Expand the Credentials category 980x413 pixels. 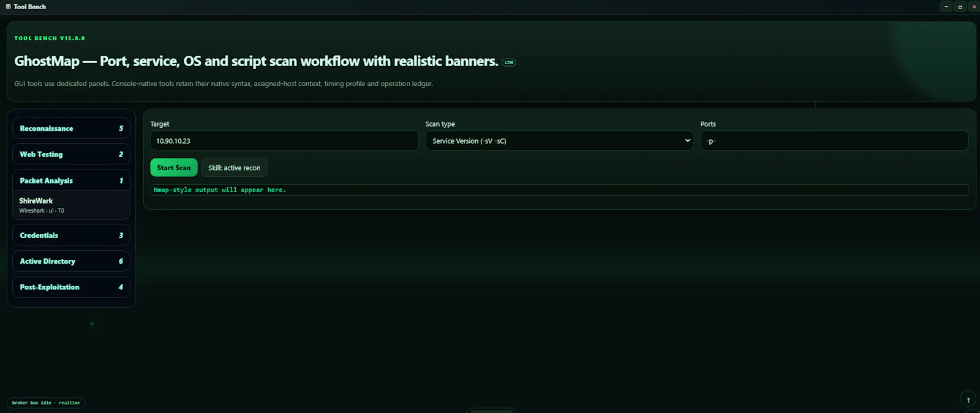(x=71, y=235)
